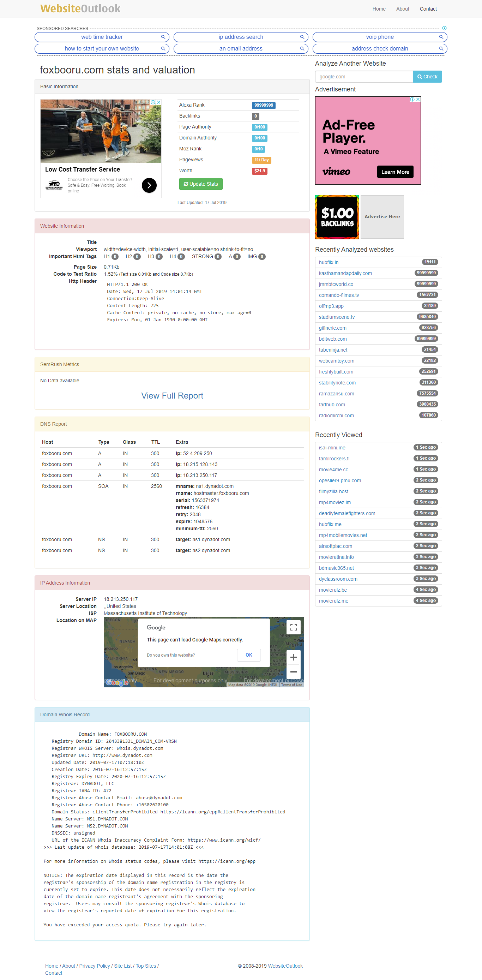
Task: Click search icon in 'web time tracker' pill
Action: coord(163,37)
